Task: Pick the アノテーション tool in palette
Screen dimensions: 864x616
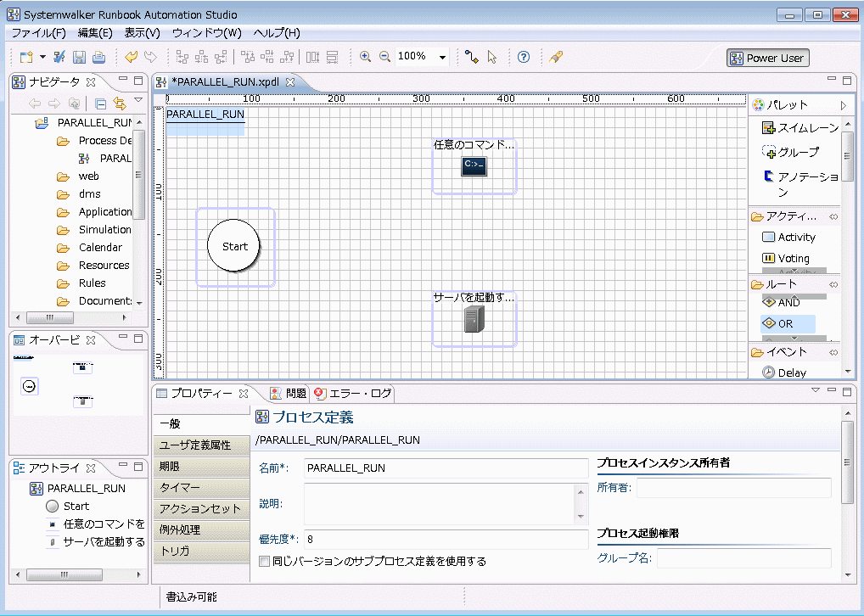Action: [x=801, y=183]
